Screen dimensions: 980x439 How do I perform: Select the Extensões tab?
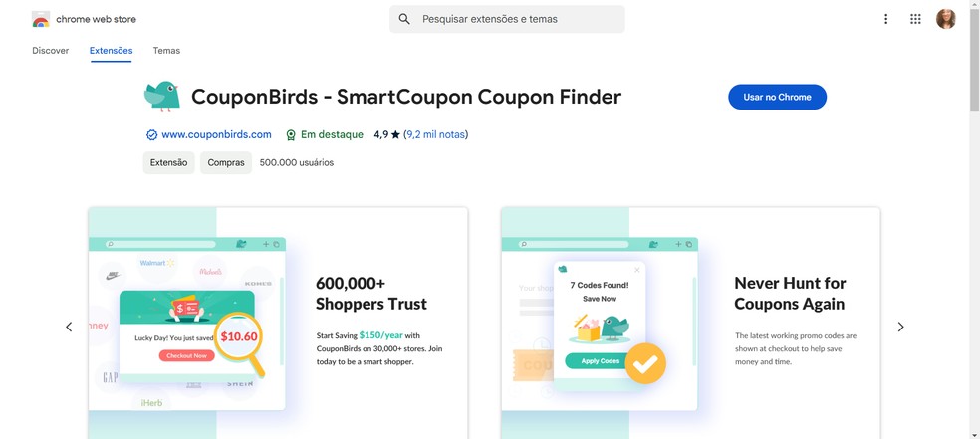(111, 51)
